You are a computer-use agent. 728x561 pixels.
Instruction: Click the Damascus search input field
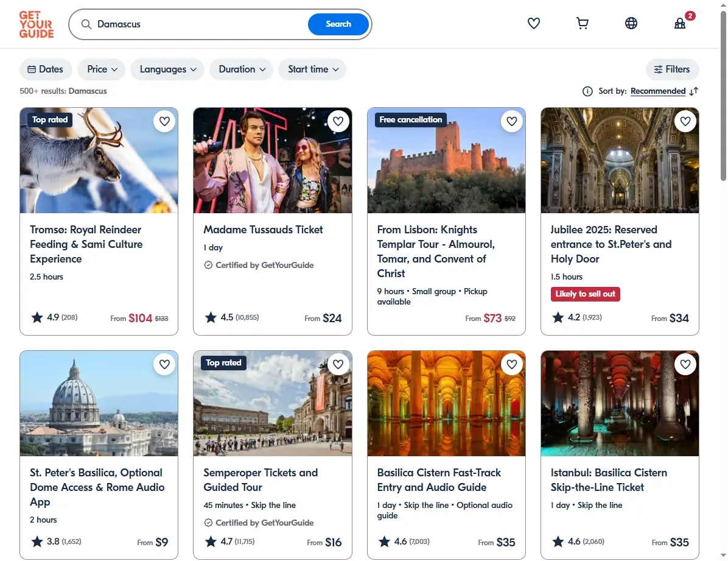pyautogui.click(x=200, y=24)
